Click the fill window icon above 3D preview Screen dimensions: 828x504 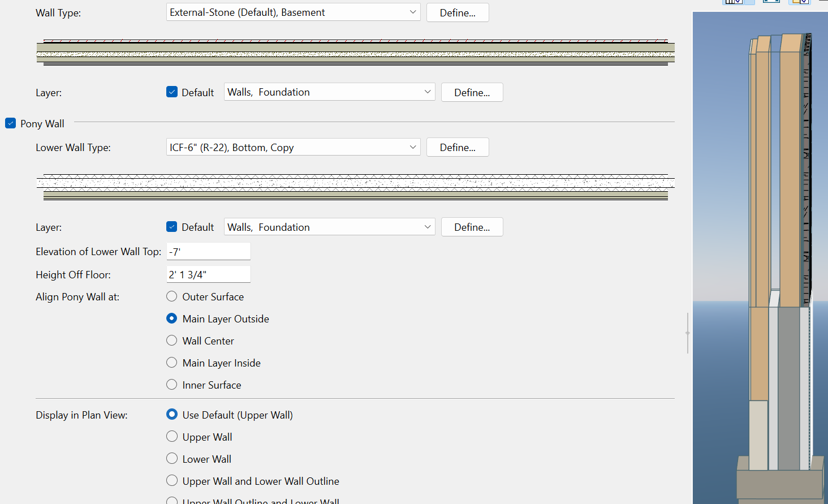pyautogui.click(x=770, y=2)
